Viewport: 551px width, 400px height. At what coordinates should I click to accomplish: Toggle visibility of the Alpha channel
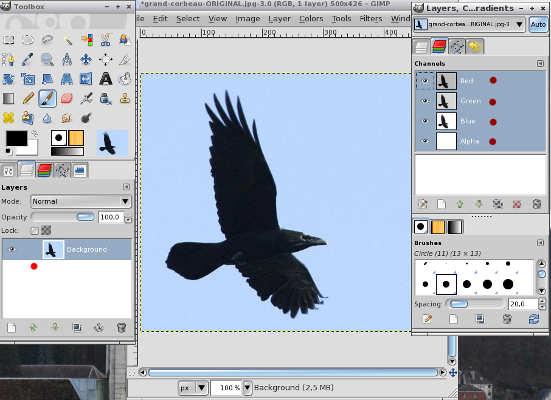click(x=425, y=141)
